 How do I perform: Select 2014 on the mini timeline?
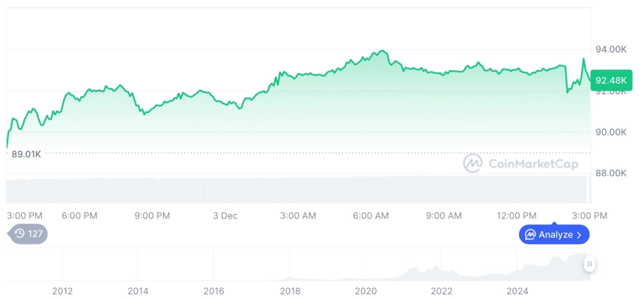(138, 291)
